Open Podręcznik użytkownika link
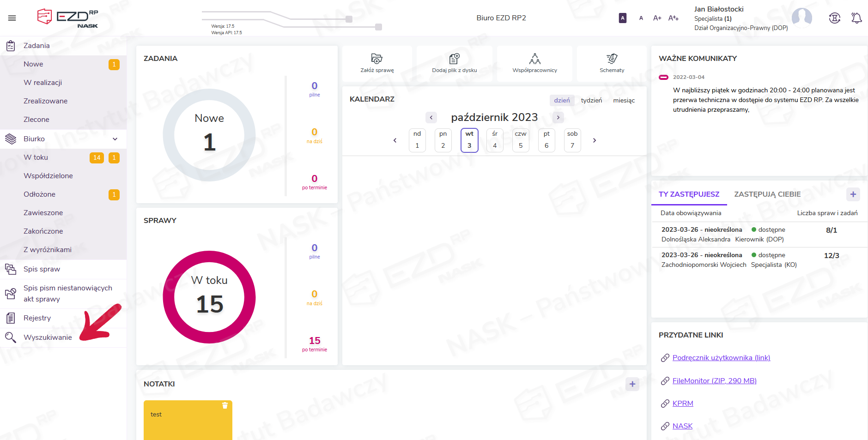The width and height of the screenshot is (868, 440). pos(721,358)
